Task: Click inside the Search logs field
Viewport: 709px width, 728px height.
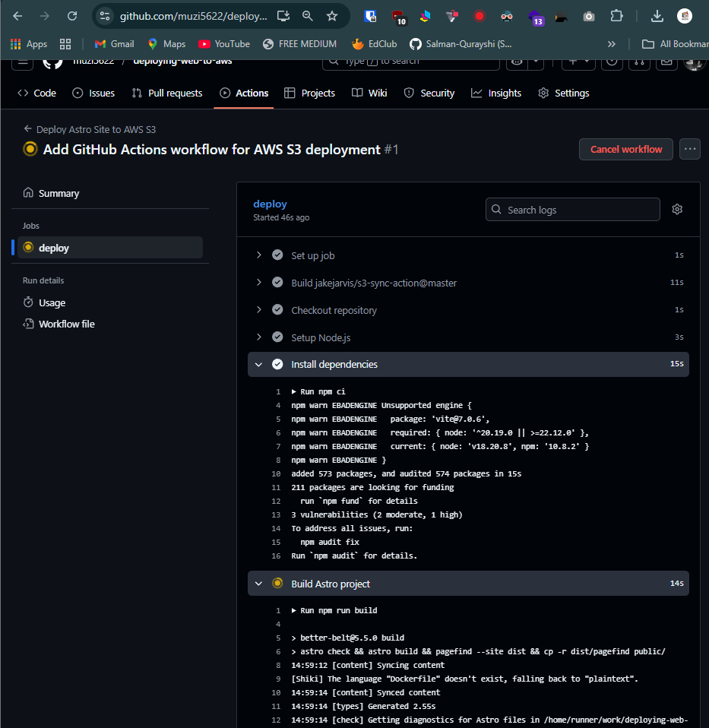Action: click(x=572, y=209)
